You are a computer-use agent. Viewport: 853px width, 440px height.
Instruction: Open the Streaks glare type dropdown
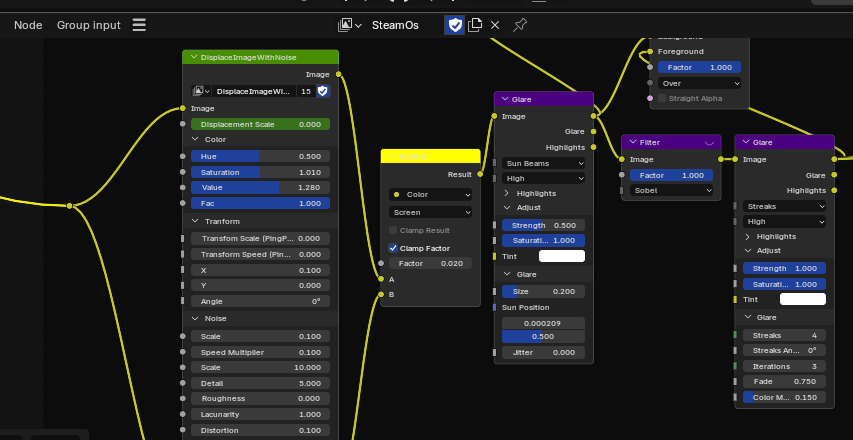(x=784, y=207)
